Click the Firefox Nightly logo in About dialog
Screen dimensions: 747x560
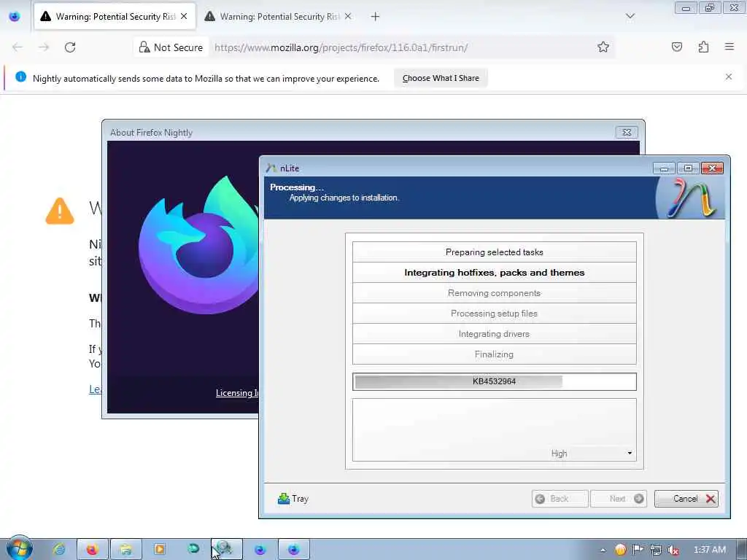(x=199, y=245)
